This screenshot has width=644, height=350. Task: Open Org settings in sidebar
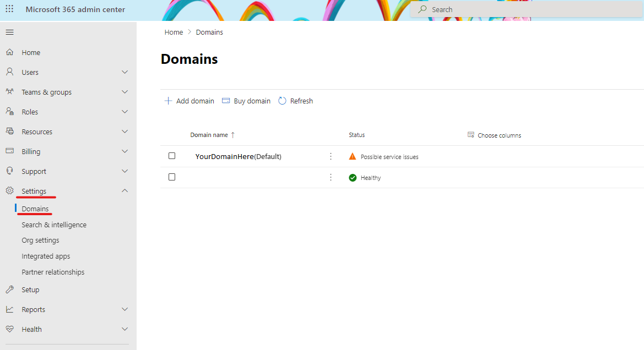pyautogui.click(x=40, y=240)
